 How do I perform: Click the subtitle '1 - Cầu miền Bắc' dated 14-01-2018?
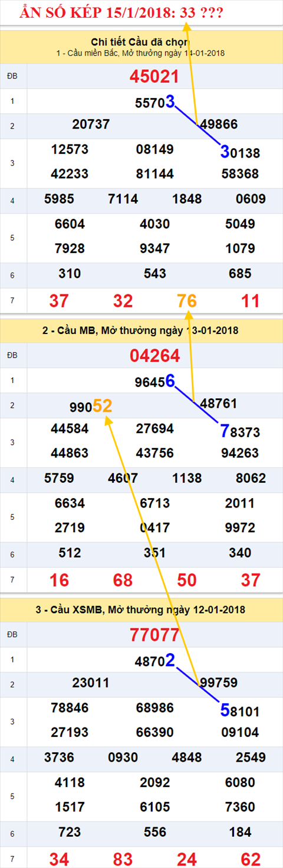140,53
